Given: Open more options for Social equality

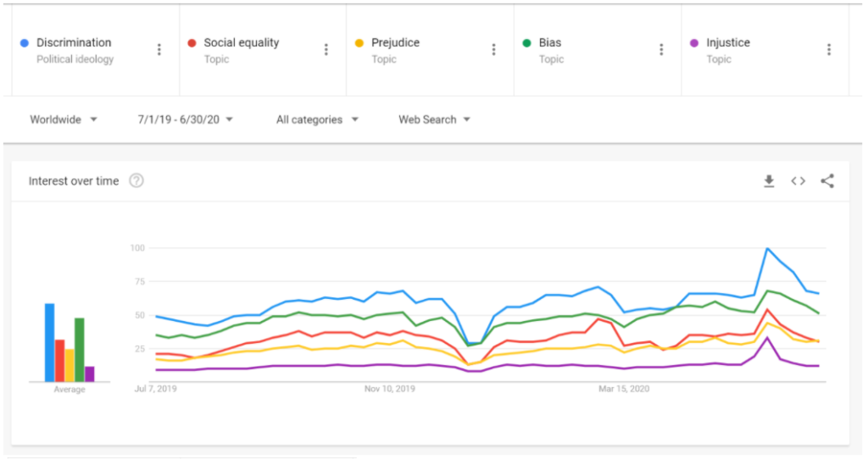Looking at the screenshot, I should [326, 50].
